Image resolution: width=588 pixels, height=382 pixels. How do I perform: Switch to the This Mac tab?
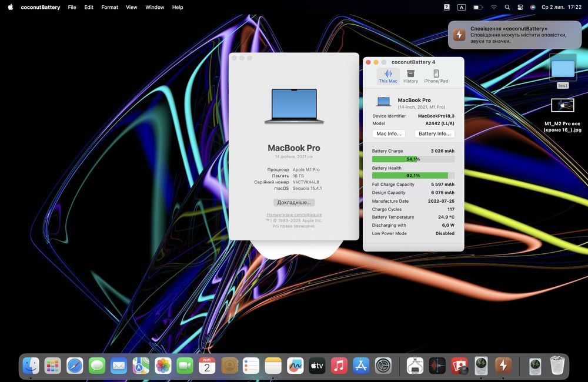(387, 76)
